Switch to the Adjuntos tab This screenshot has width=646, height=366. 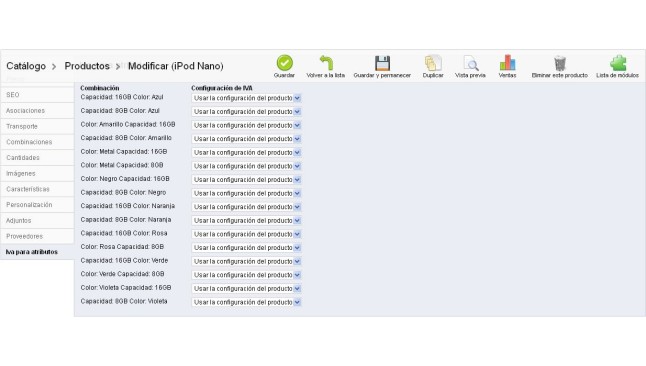(x=37, y=221)
